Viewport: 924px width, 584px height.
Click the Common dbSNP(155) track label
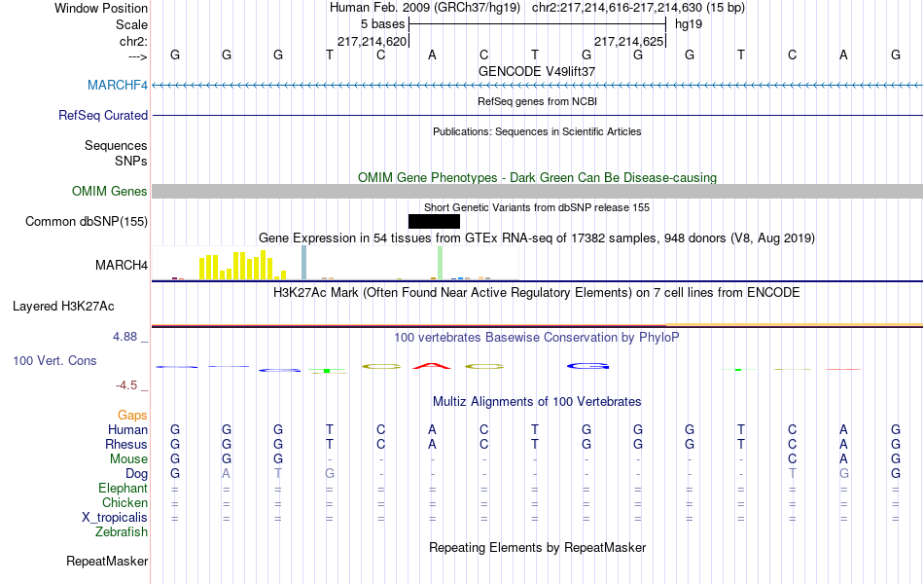click(87, 221)
